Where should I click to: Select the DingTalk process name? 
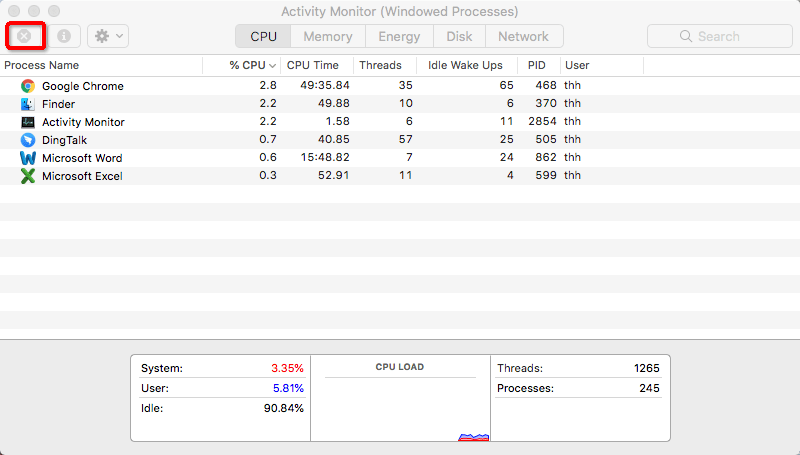coord(64,140)
